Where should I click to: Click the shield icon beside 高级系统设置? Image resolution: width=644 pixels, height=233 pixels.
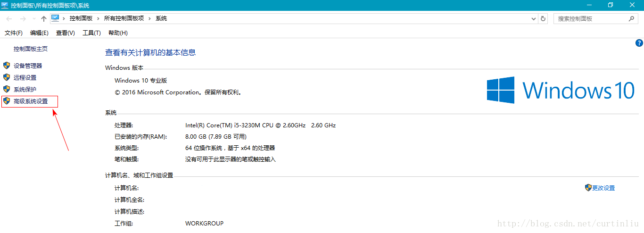7,100
